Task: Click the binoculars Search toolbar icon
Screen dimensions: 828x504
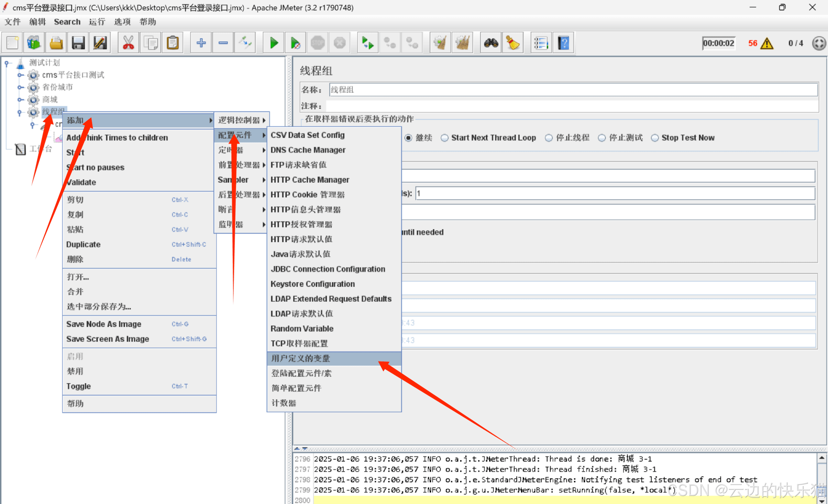Action: click(x=491, y=43)
